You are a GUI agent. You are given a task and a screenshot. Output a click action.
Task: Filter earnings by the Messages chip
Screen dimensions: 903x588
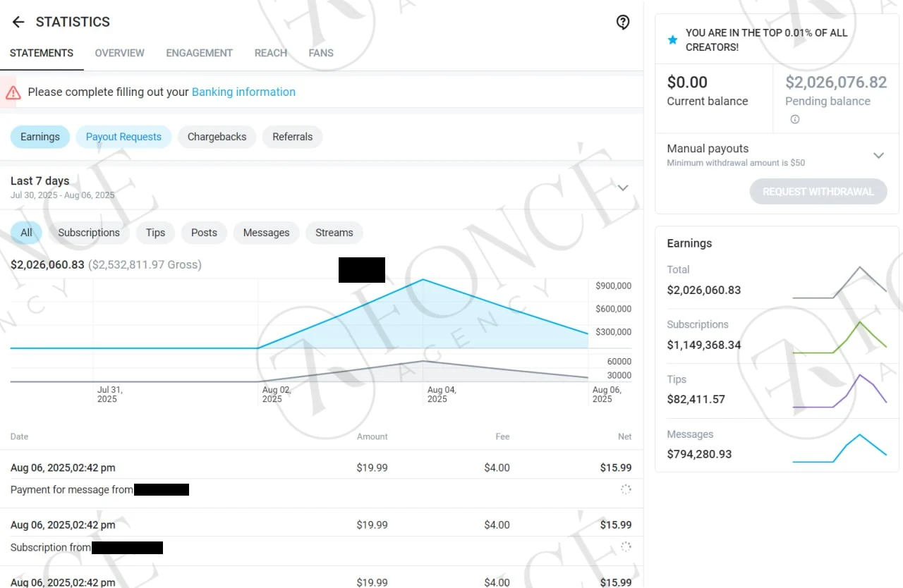pos(267,233)
